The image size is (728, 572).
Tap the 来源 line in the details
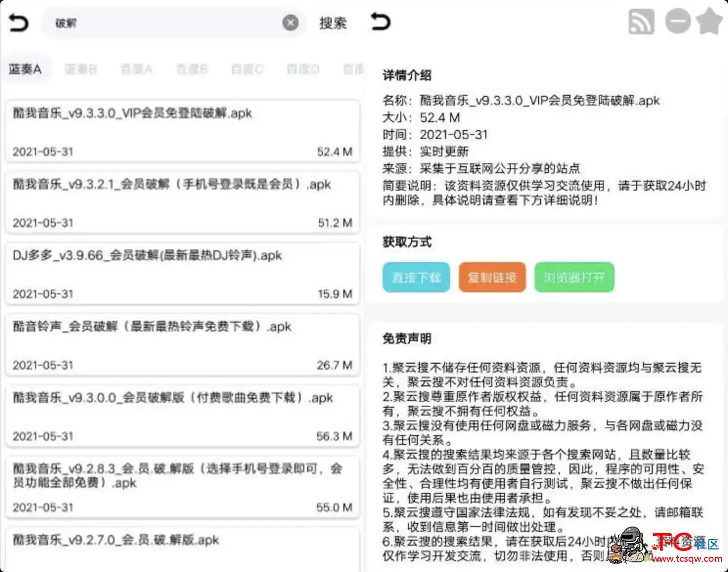pyautogui.click(x=481, y=169)
